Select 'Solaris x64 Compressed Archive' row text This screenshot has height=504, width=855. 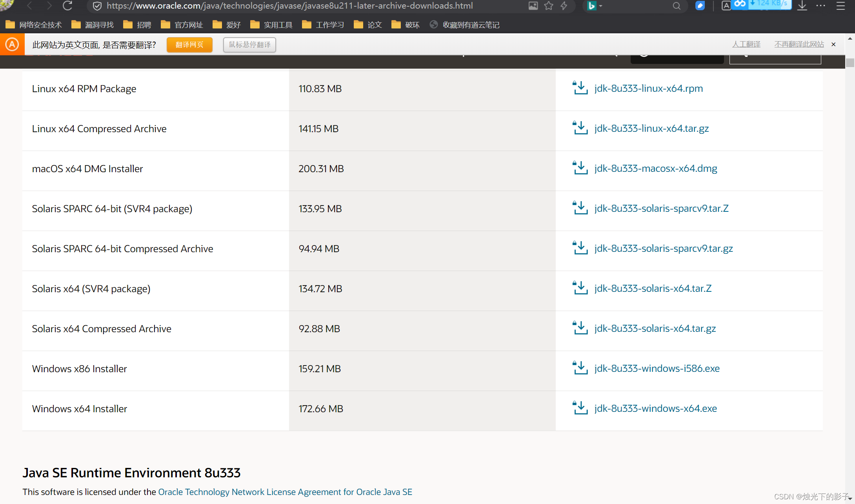coord(102,329)
